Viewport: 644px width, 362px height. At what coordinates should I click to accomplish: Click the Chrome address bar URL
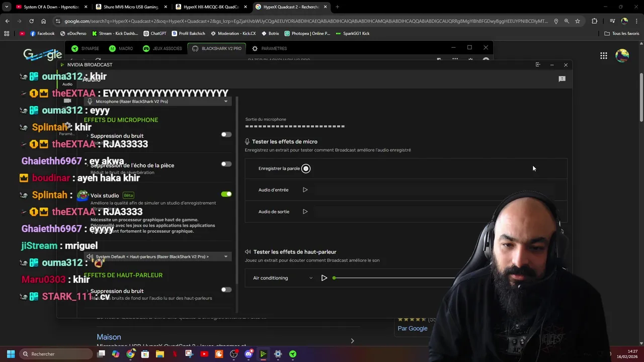click(x=306, y=21)
